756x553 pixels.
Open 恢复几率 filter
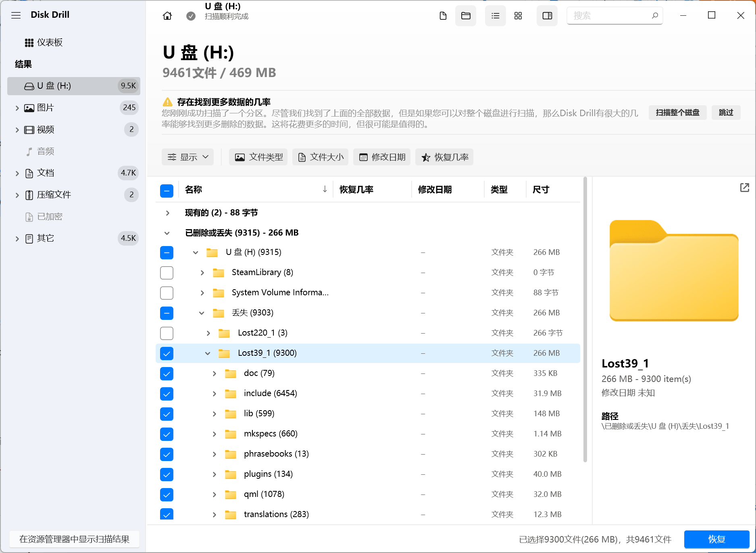pyautogui.click(x=444, y=157)
